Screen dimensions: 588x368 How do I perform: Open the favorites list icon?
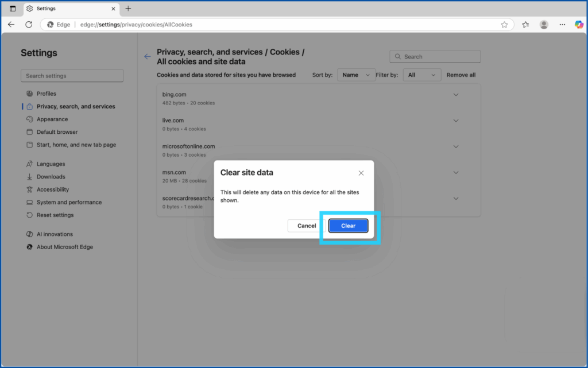click(x=525, y=25)
